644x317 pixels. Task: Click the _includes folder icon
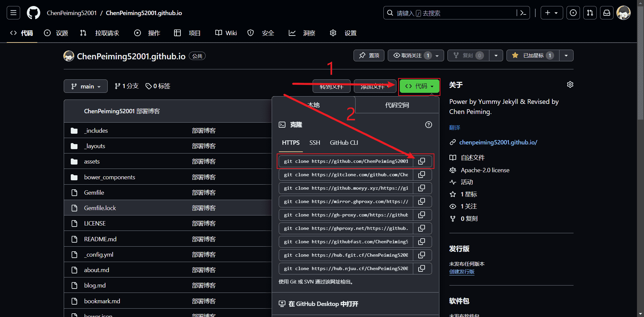point(74,131)
